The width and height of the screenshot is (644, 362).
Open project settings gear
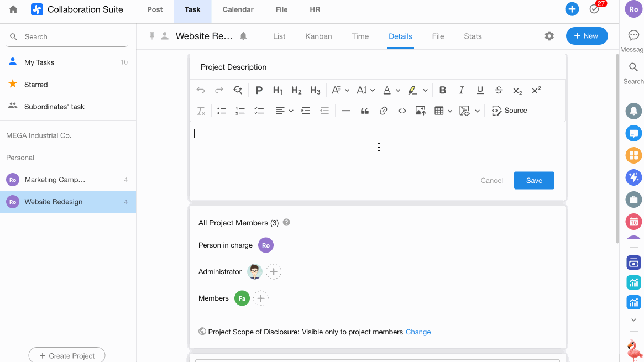point(549,36)
